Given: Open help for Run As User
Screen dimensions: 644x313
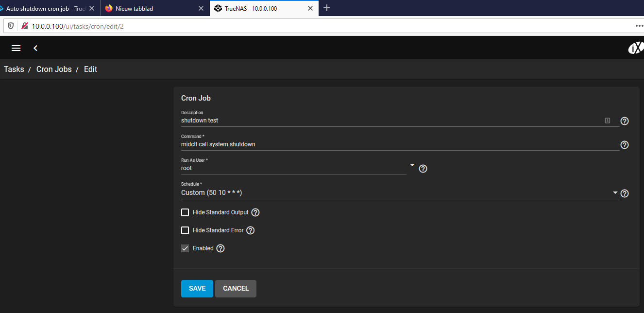Looking at the screenshot, I should [x=423, y=169].
